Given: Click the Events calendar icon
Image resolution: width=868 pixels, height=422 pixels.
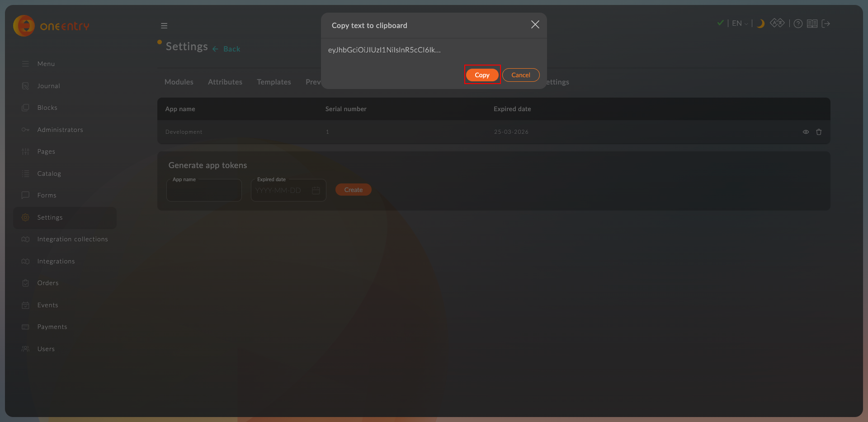Looking at the screenshot, I should tap(25, 305).
